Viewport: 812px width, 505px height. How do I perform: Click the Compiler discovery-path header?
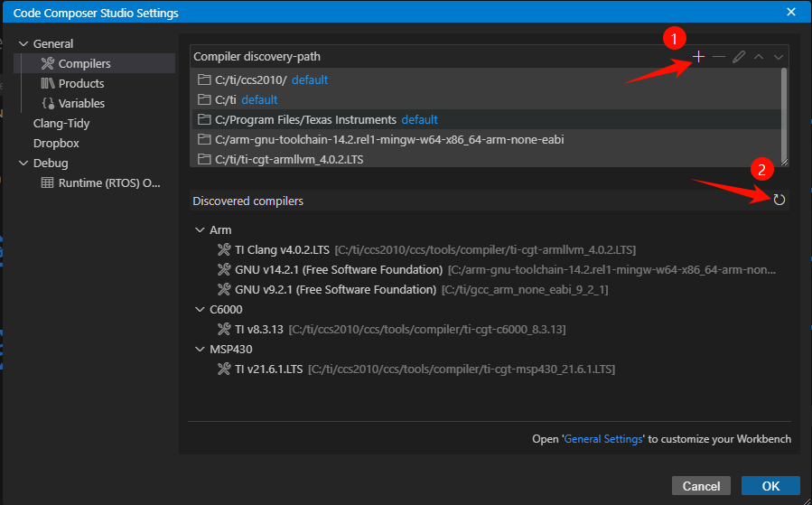coord(257,56)
